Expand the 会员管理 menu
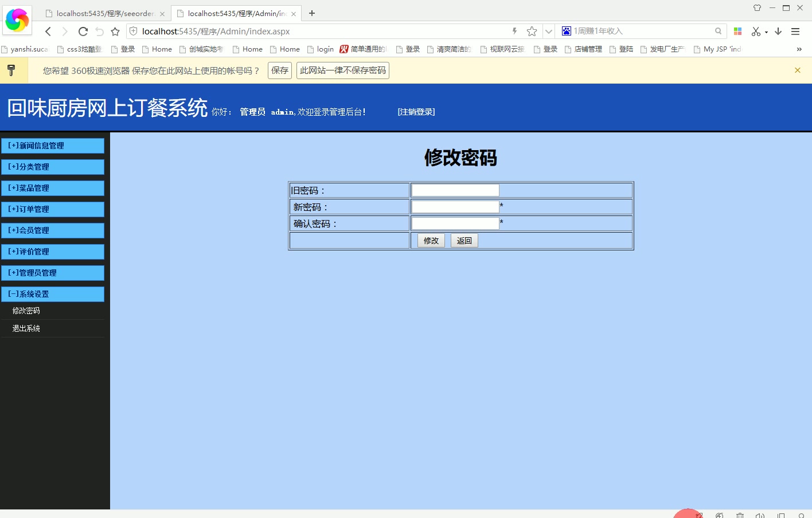The width and height of the screenshot is (812, 518). (52, 230)
